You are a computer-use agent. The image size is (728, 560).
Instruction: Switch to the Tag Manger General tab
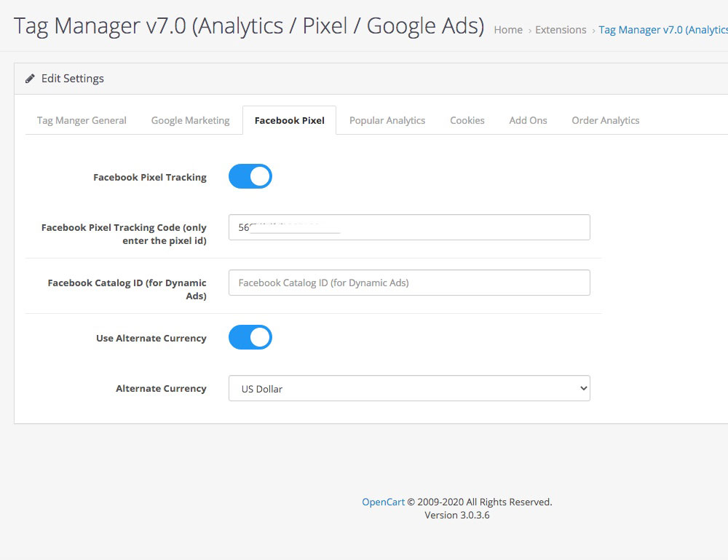click(82, 120)
